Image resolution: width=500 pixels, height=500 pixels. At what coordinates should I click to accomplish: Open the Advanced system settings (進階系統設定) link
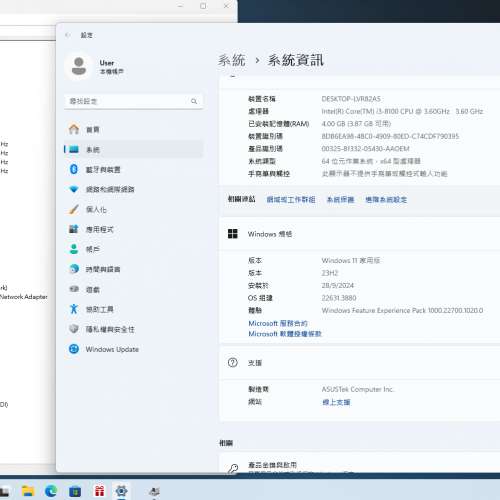click(386, 199)
